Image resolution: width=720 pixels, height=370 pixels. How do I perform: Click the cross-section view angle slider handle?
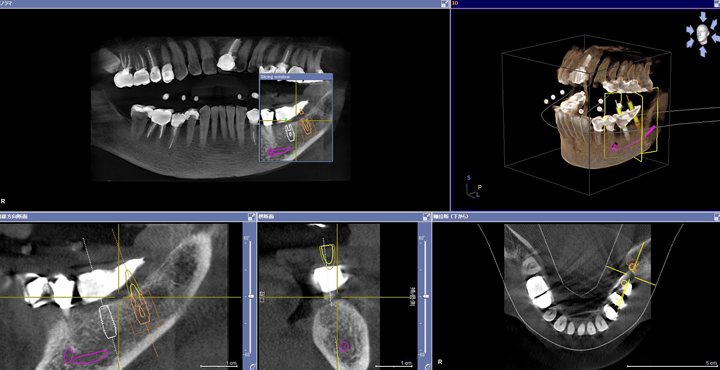(x=426, y=297)
